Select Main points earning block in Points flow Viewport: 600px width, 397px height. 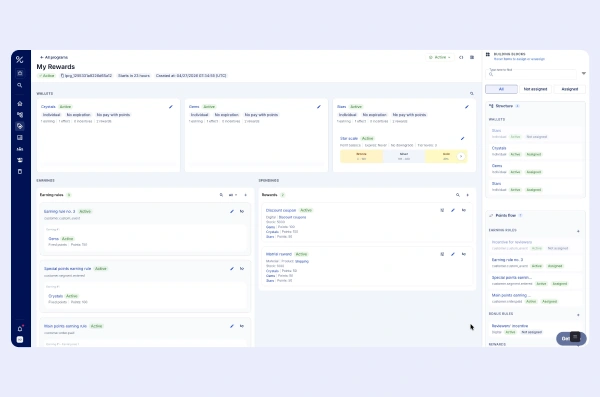coord(535,298)
